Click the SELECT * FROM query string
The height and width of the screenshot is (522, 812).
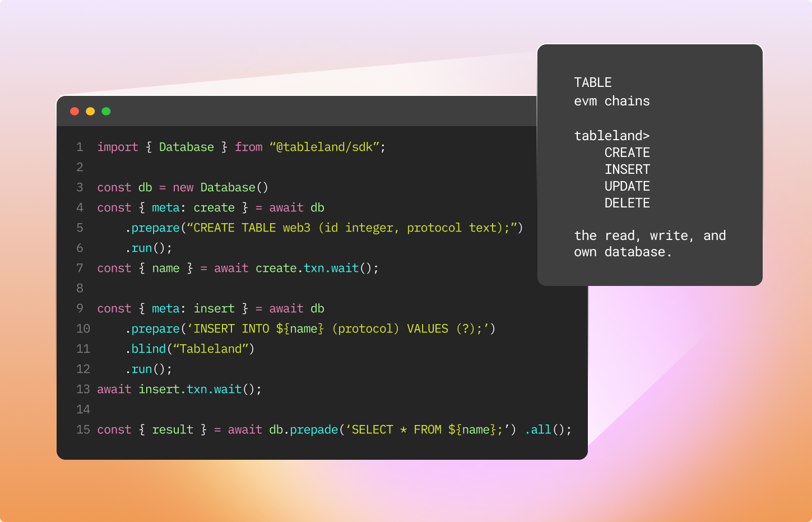coord(430,429)
